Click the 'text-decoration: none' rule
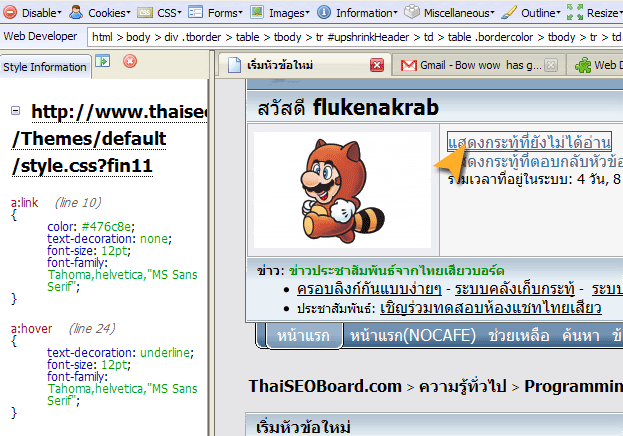Image resolution: width=623 pixels, height=436 pixels. [x=109, y=238]
